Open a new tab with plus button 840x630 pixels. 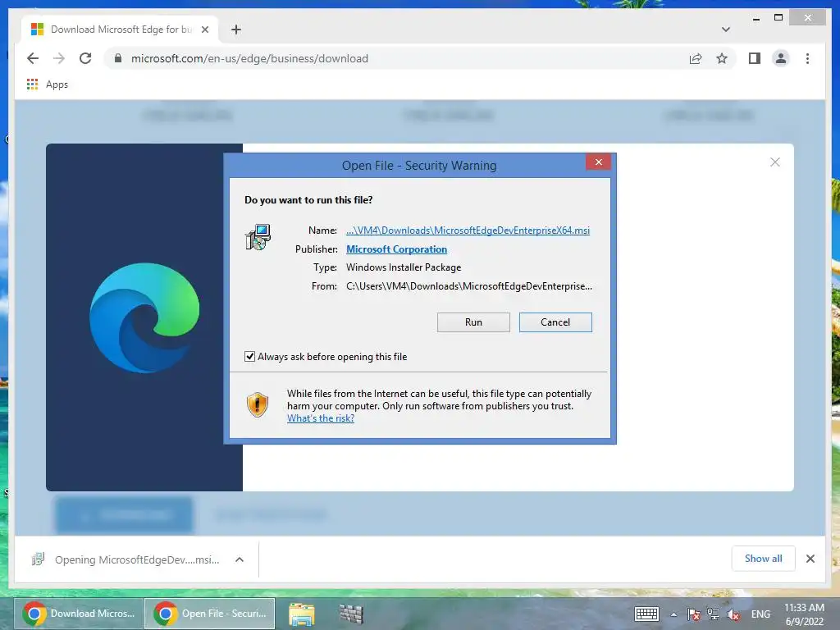pos(235,30)
